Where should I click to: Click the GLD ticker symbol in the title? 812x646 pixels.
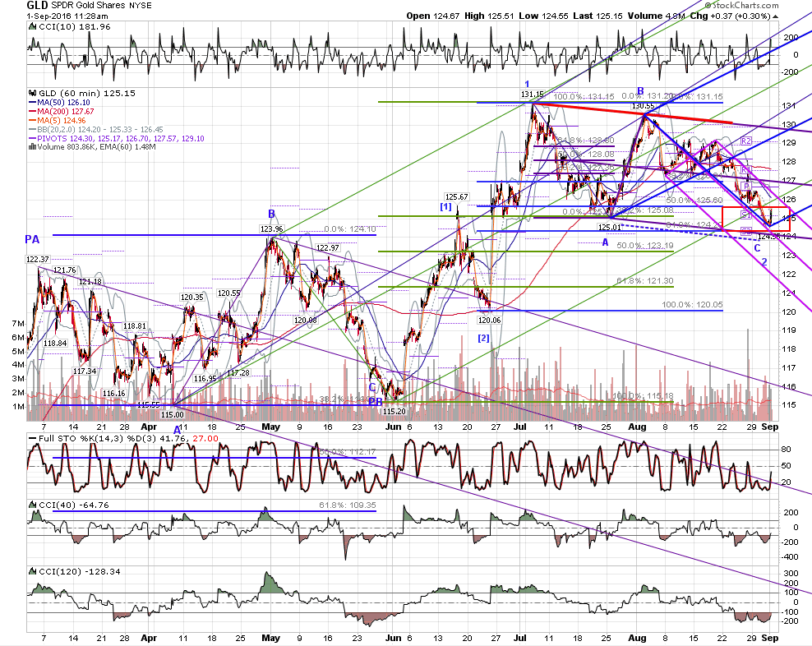(37, 6)
